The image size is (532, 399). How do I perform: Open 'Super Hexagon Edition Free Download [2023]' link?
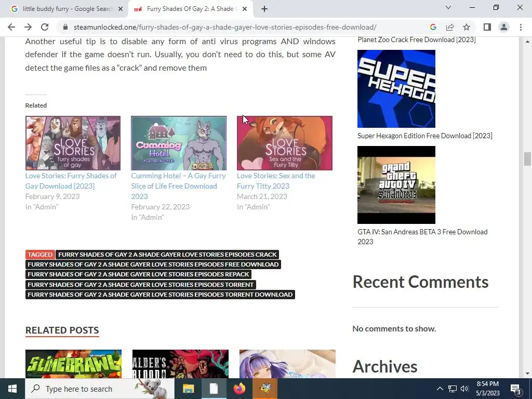425,136
